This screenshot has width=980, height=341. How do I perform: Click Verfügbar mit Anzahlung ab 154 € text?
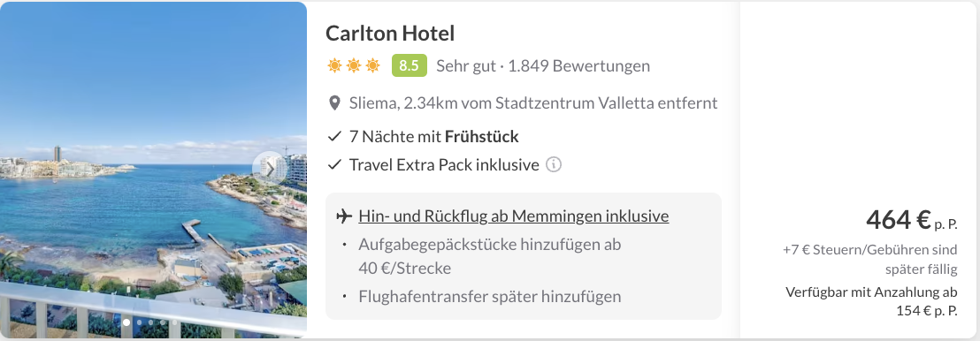tap(871, 301)
